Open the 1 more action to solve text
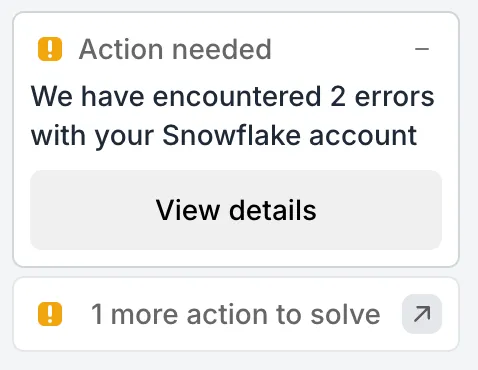The width and height of the screenshot is (478, 370). tap(236, 314)
